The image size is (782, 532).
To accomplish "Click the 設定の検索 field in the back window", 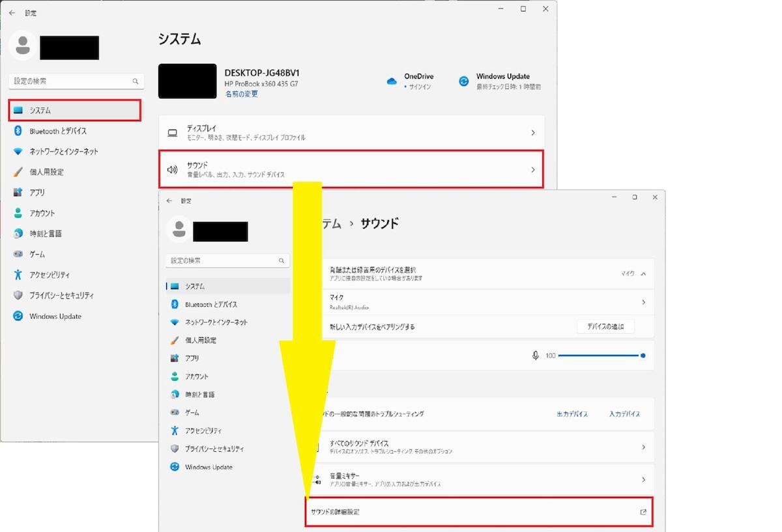I will tap(70, 81).
